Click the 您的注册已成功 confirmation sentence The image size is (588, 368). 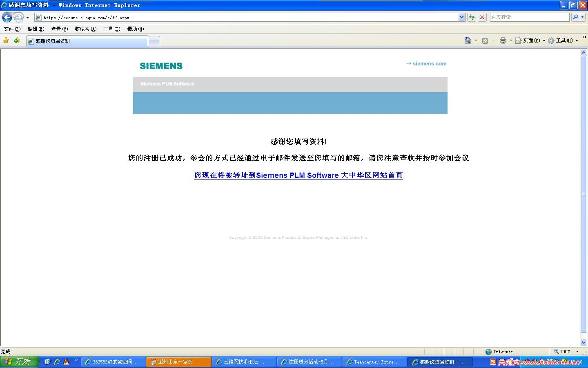tap(298, 158)
